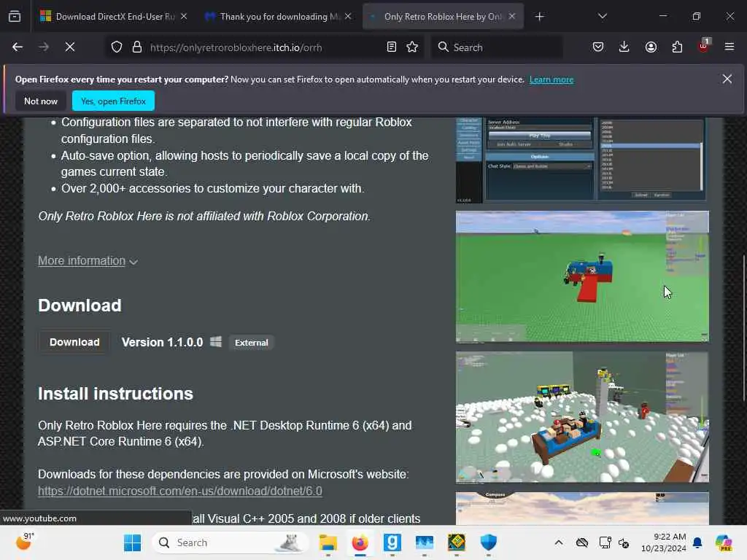Click the taskbar Search box
Screen dimensions: 747x560
(x=231, y=542)
